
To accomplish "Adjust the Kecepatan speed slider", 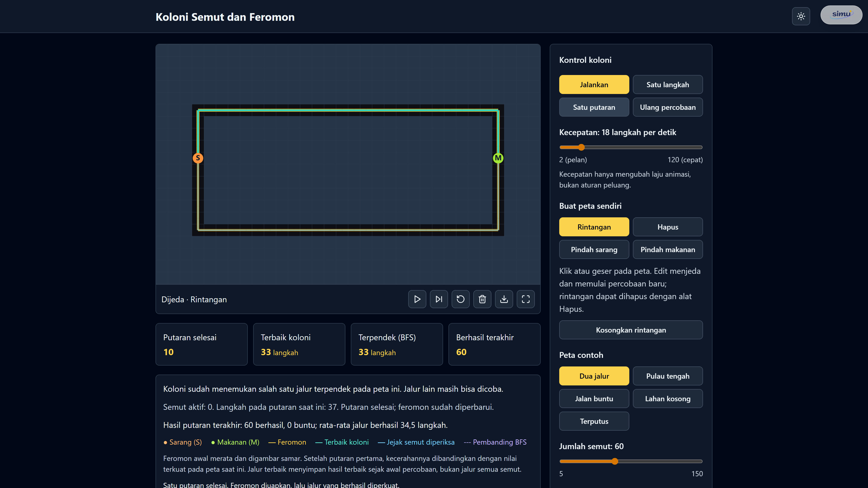I will [x=631, y=147].
